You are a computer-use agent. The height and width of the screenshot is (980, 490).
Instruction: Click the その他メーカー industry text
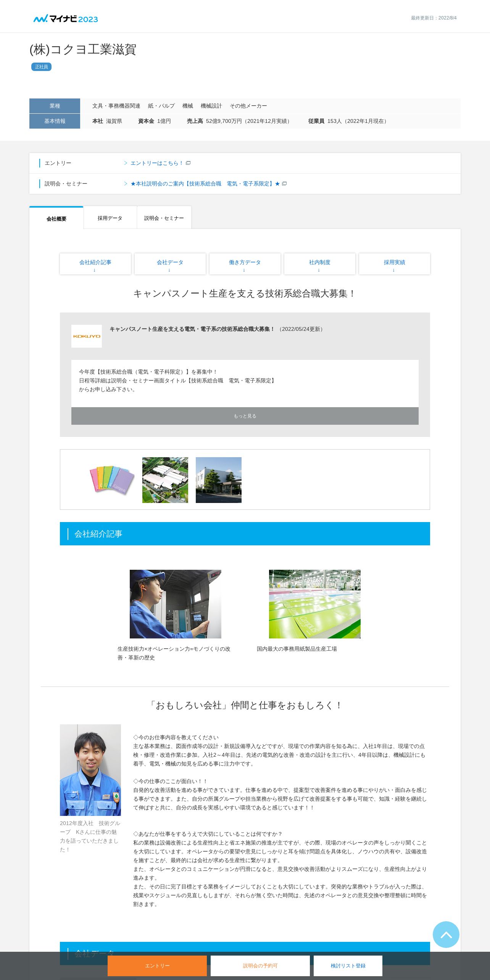pos(248,106)
